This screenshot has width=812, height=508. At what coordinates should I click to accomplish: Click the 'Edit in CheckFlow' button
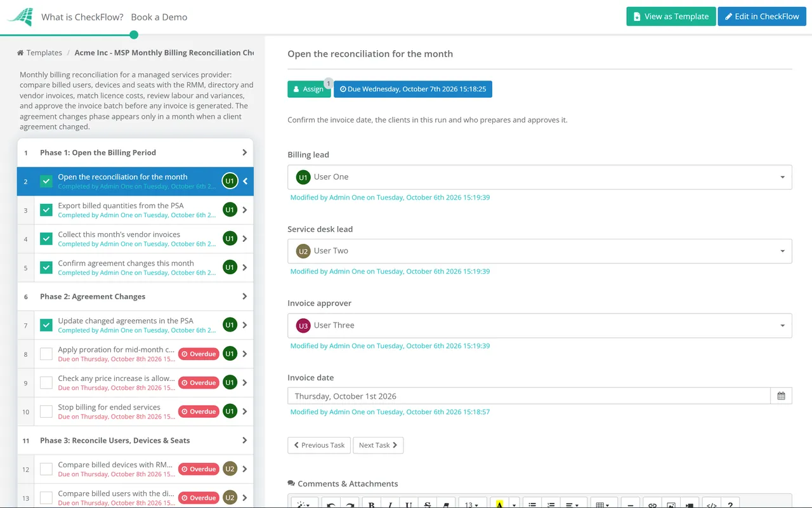click(x=762, y=17)
